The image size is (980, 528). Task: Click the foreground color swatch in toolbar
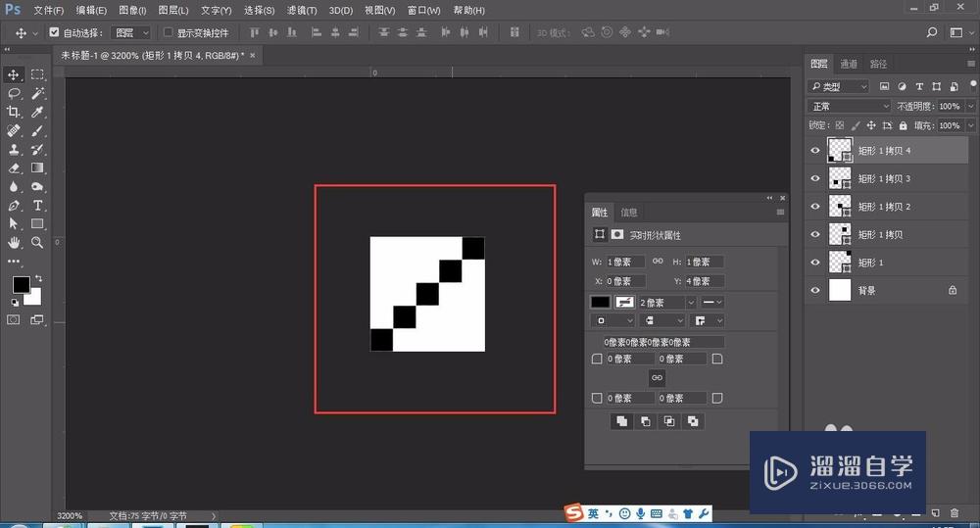20,285
